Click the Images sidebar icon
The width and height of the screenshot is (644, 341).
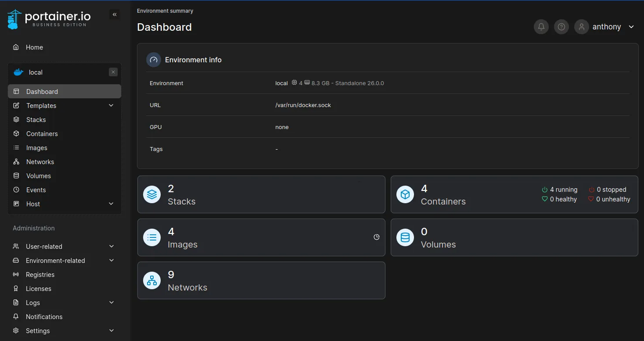coord(17,147)
